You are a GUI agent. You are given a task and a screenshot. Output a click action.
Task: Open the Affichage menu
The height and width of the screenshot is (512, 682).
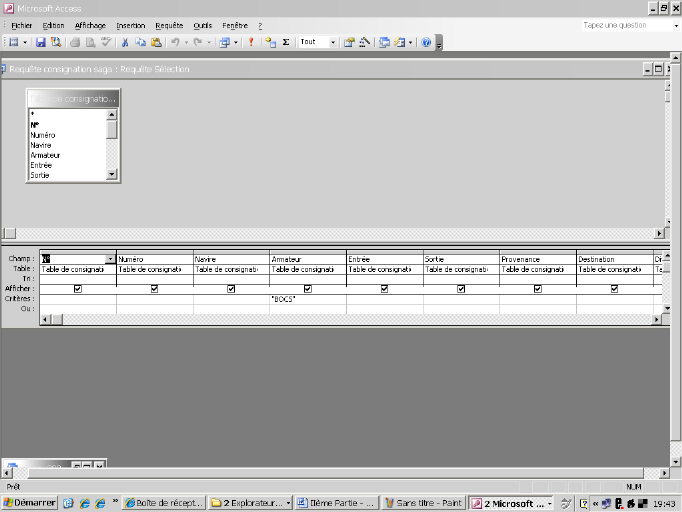coord(90,25)
